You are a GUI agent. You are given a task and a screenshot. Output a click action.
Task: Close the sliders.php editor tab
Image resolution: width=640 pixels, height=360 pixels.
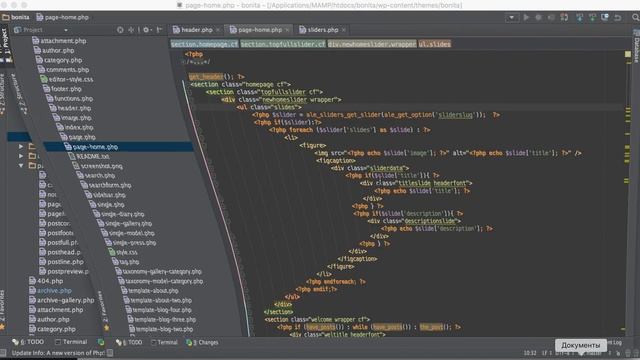(344, 30)
